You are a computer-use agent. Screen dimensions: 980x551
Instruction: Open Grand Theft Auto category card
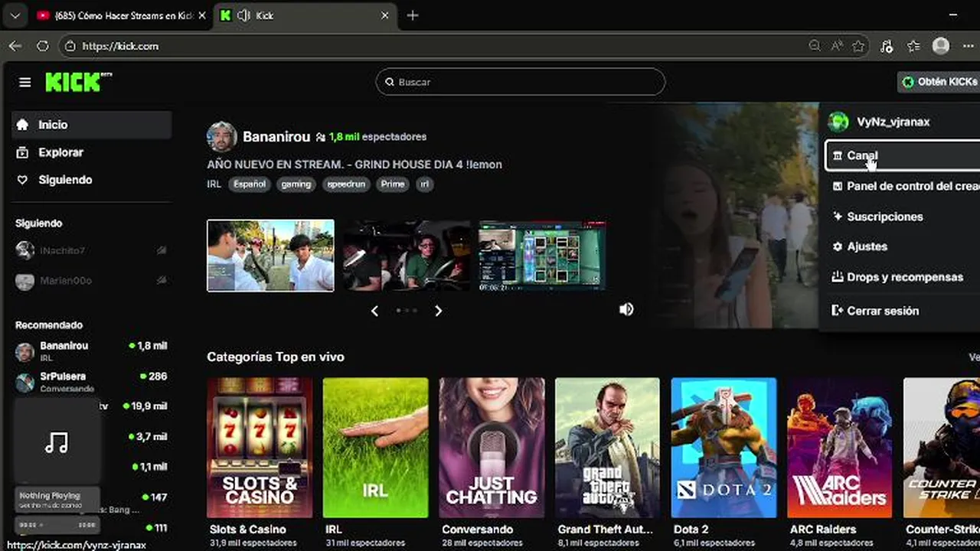tap(608, 447)
